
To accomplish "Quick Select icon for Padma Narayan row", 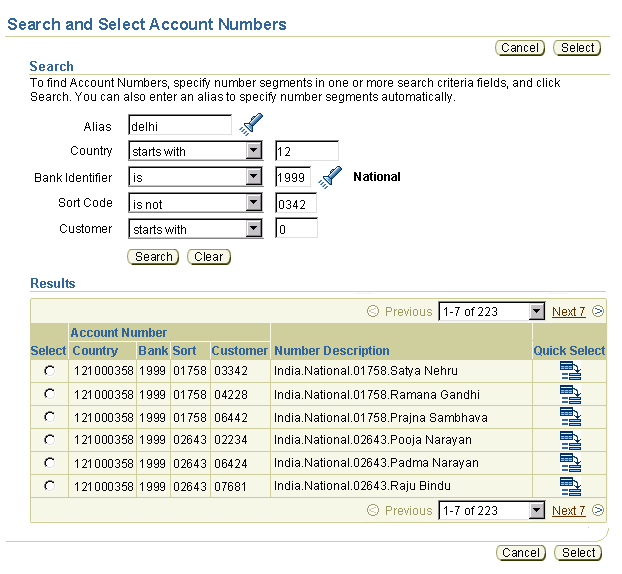I will coord(570,463).
